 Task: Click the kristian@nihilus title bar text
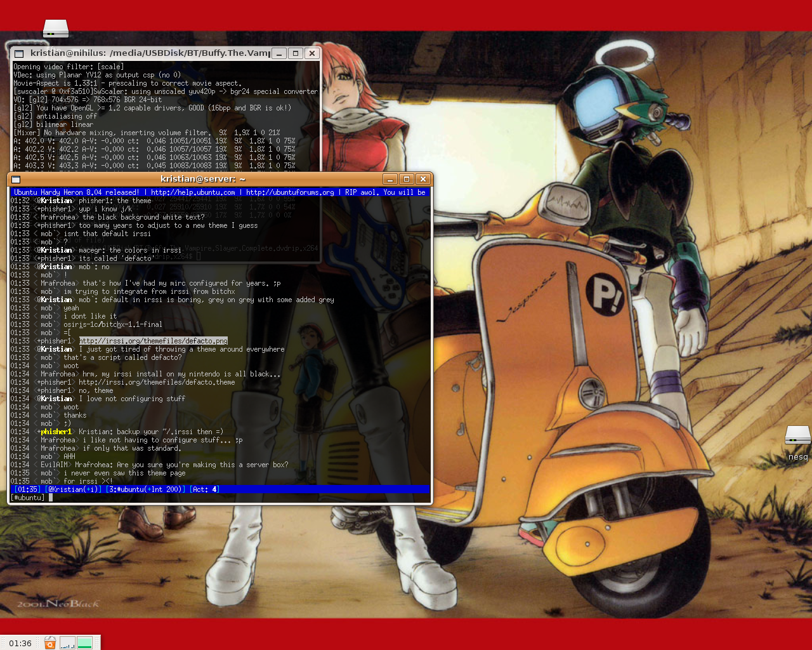(x=150, y=53)
